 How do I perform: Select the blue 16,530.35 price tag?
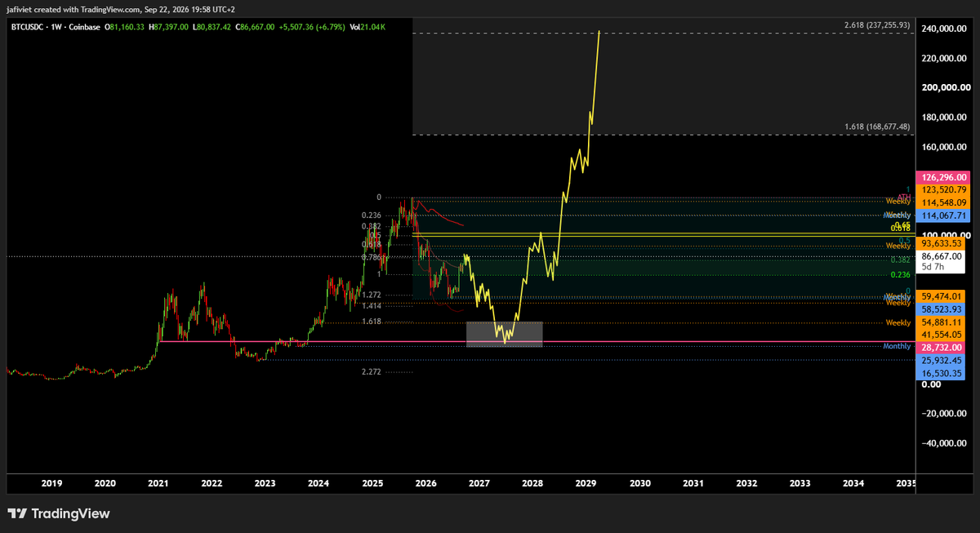(941, 372)
